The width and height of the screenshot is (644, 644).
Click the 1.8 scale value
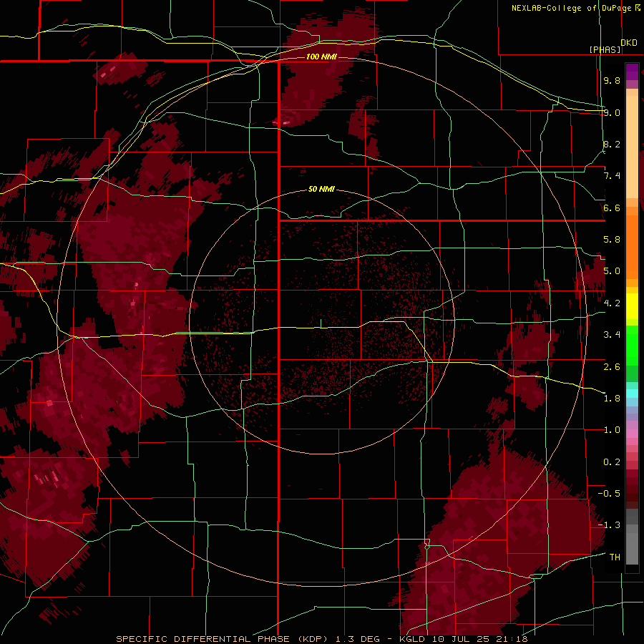[x=612, y=399]
